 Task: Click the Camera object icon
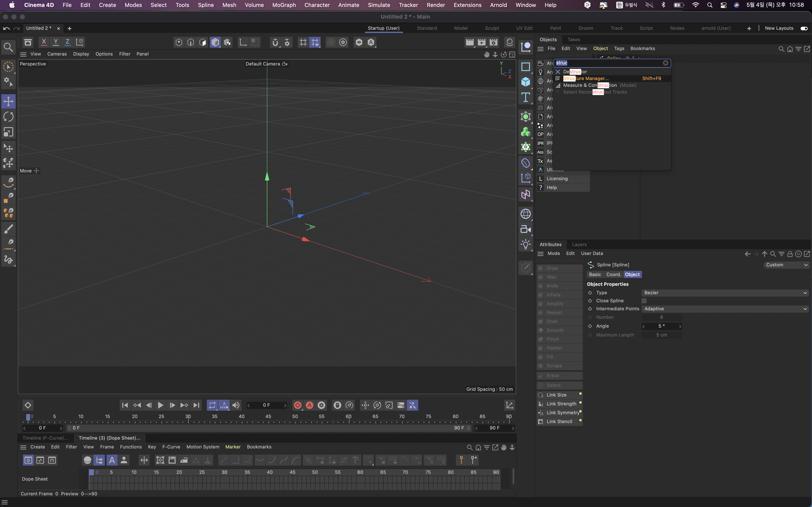[x=525, y=229]
